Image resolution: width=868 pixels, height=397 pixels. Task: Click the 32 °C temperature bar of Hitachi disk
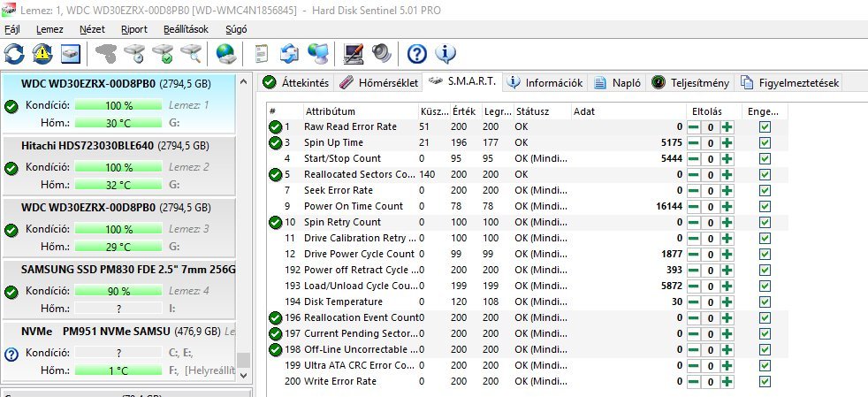[x=118, y=185]
